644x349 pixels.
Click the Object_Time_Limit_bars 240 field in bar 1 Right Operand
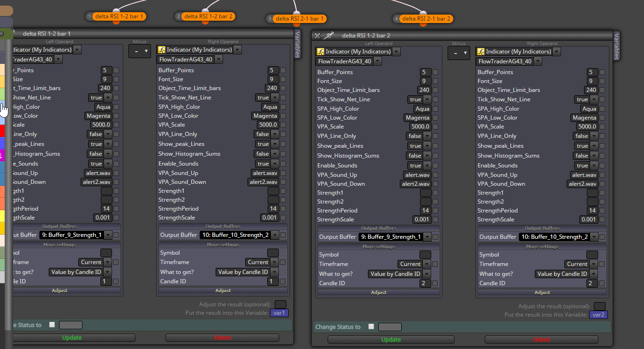[x=272, y=88]
